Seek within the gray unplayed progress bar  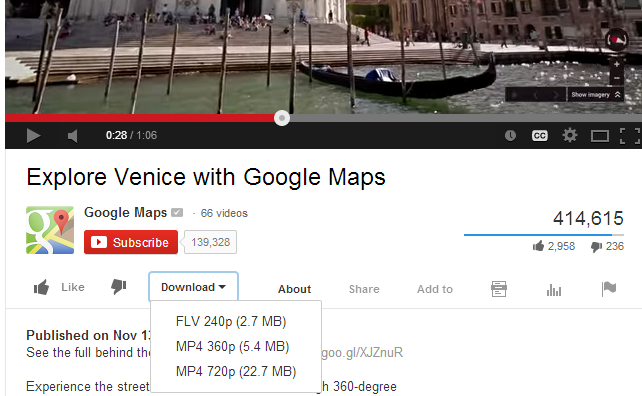[x=466, y=118]
